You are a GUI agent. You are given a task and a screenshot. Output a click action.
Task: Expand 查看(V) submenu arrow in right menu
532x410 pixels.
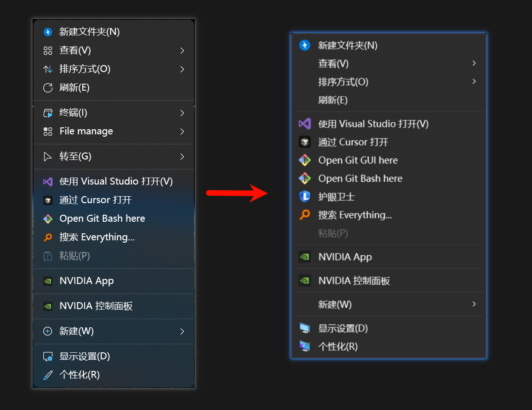click(474, 63)
